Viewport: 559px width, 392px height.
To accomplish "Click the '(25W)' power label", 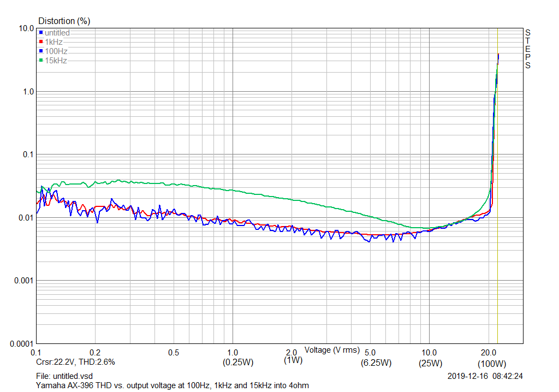I will (x=430, y=364).
